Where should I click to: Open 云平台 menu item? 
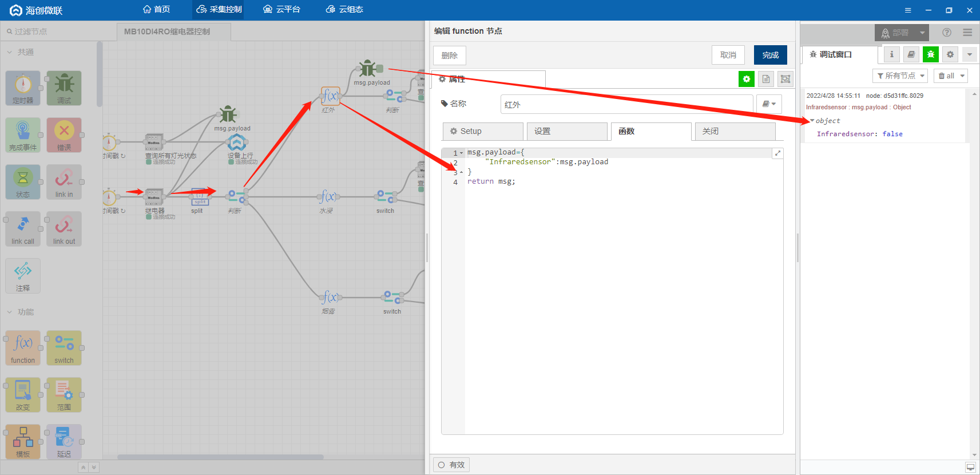281,10
